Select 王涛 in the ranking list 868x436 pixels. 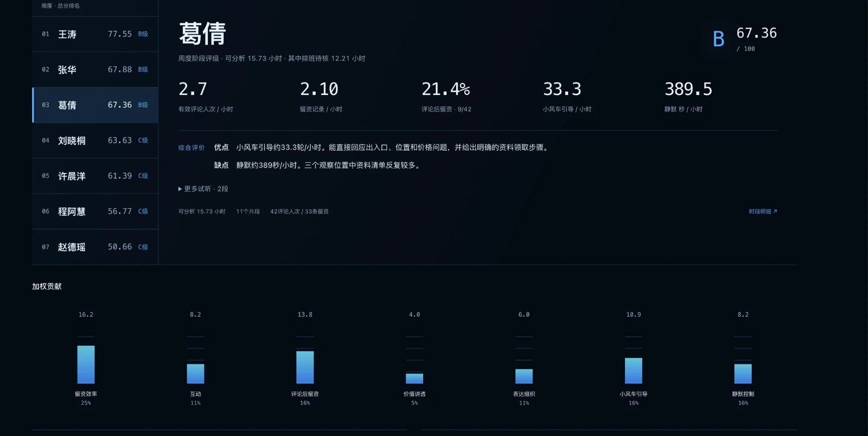point(95,34)
